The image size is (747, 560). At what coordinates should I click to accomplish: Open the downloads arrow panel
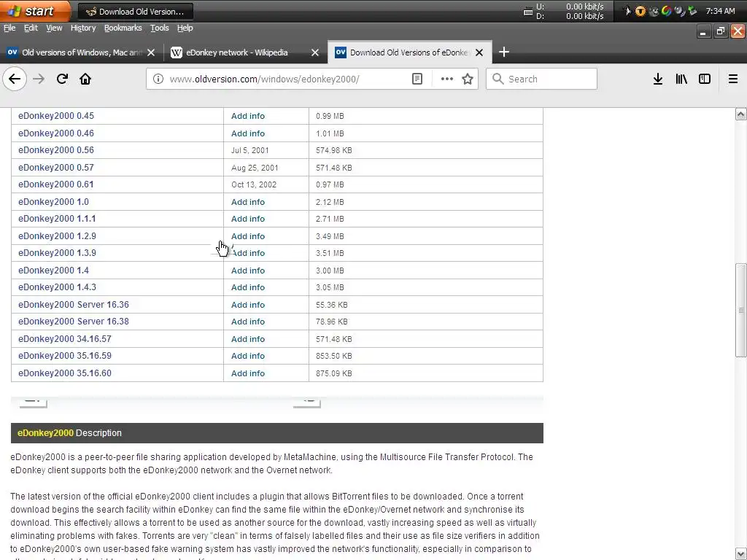658,79
